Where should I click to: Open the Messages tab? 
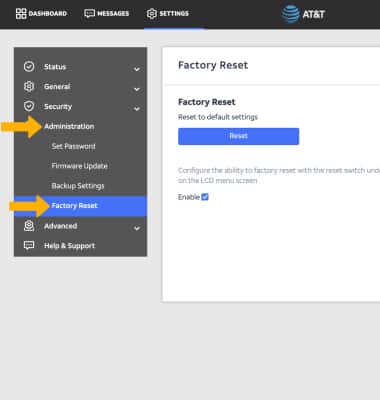click(107, 13)
